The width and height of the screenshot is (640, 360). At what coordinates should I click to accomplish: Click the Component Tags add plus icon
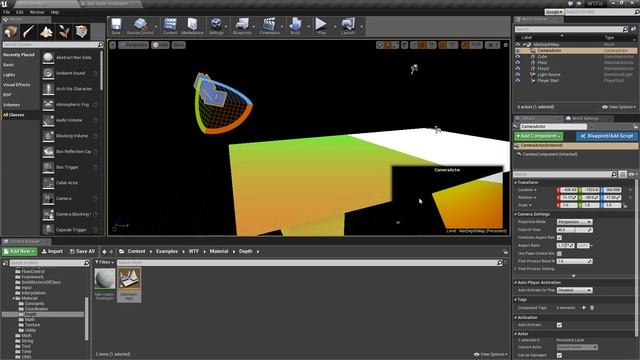[x=584, y=308]
